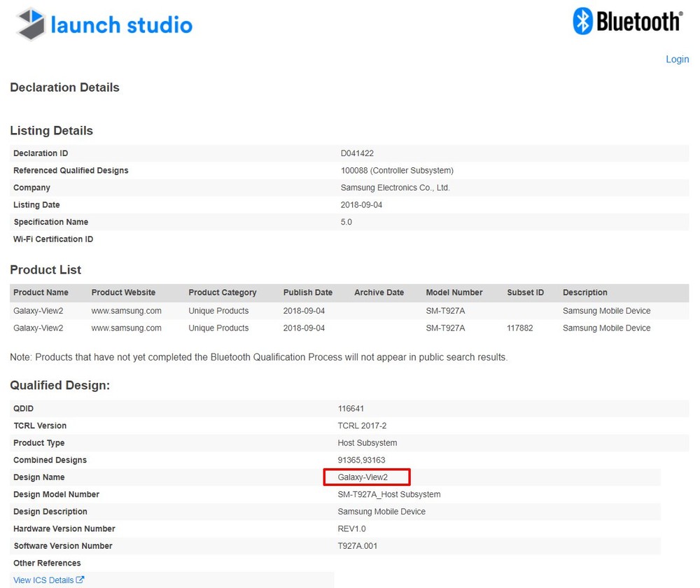Click the Listing Details heading
This screenshot has height=588, width=700.
tap(51, 131)
